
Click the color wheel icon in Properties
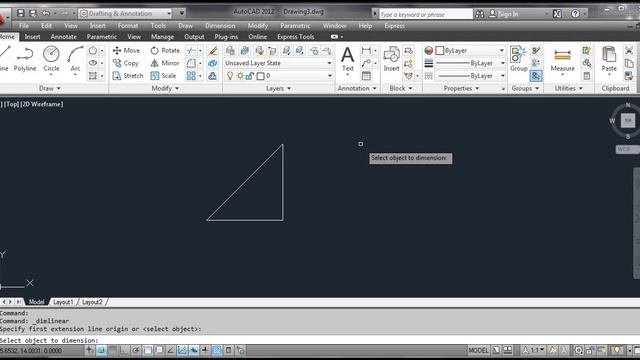[x=429, y=51]
